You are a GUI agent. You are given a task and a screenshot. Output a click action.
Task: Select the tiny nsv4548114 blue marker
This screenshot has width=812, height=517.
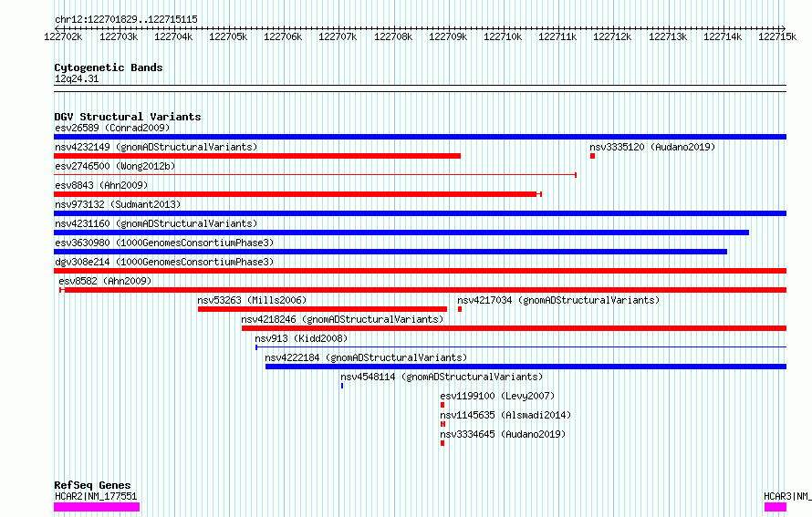342,386
